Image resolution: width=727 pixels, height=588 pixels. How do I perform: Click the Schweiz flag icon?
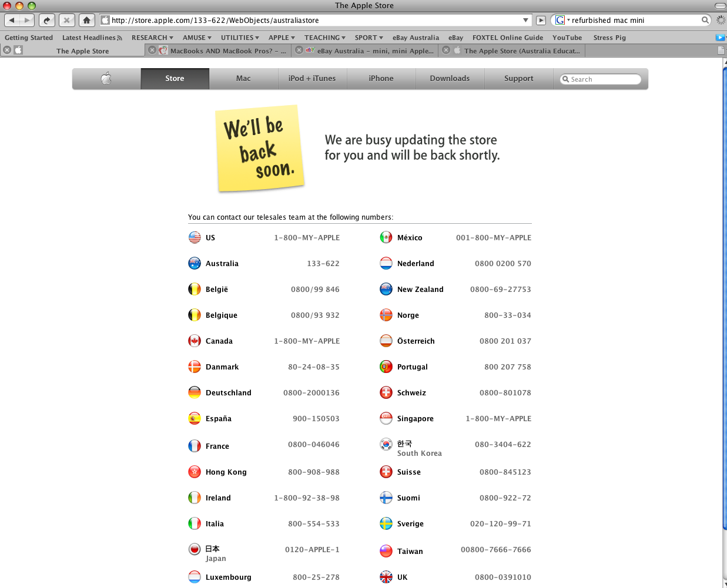tap(386, 392)
